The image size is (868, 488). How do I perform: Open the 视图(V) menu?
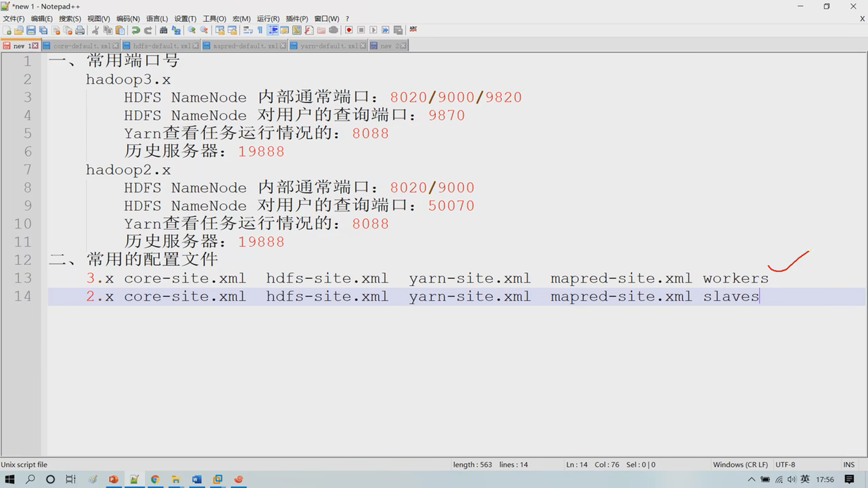point(99,19)
